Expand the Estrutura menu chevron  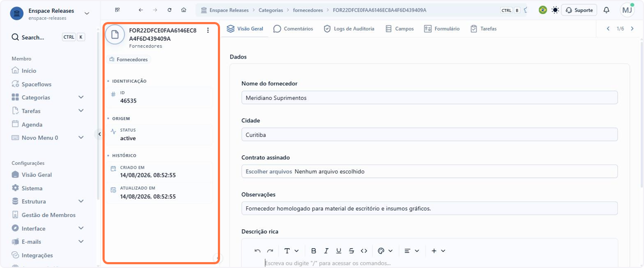[81, 201]
